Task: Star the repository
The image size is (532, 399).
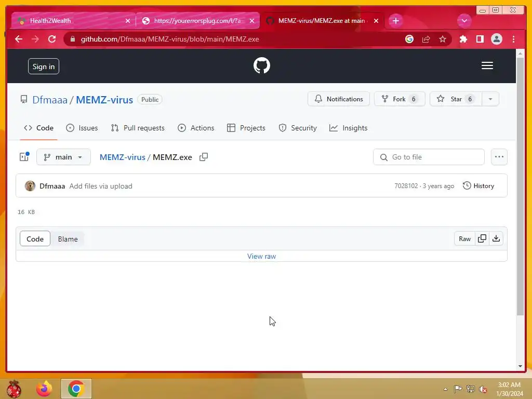Action: [x=456, y=99]
